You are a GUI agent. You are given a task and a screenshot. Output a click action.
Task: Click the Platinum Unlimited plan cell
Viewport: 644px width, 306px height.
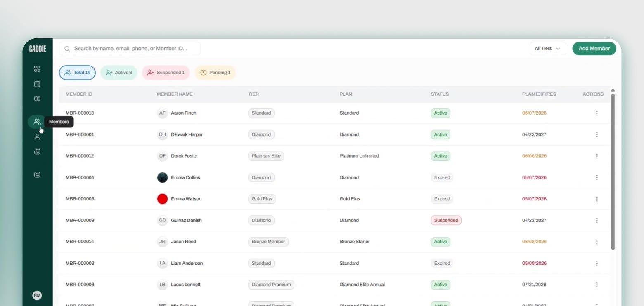(x=359, y=156)
